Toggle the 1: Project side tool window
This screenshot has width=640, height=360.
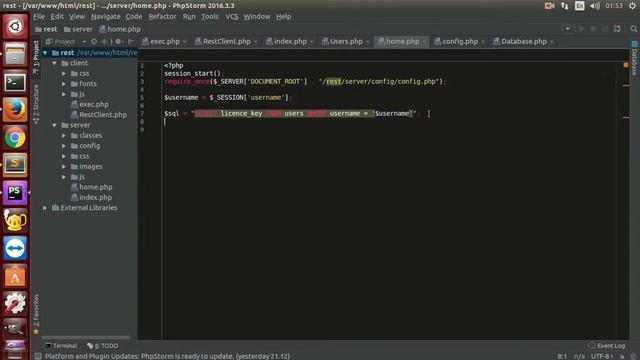(36, 57)
